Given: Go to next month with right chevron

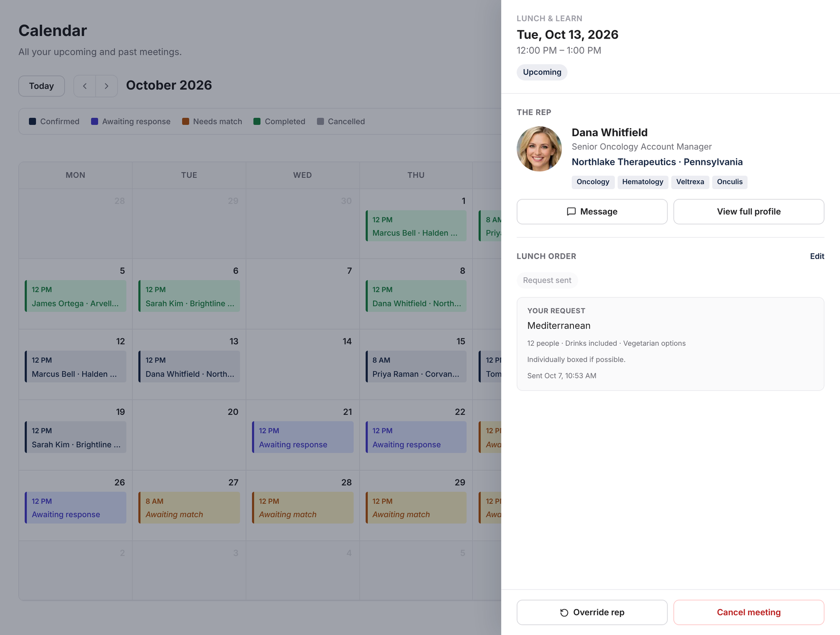Looking at the screenshot, I should click(107, 86).
